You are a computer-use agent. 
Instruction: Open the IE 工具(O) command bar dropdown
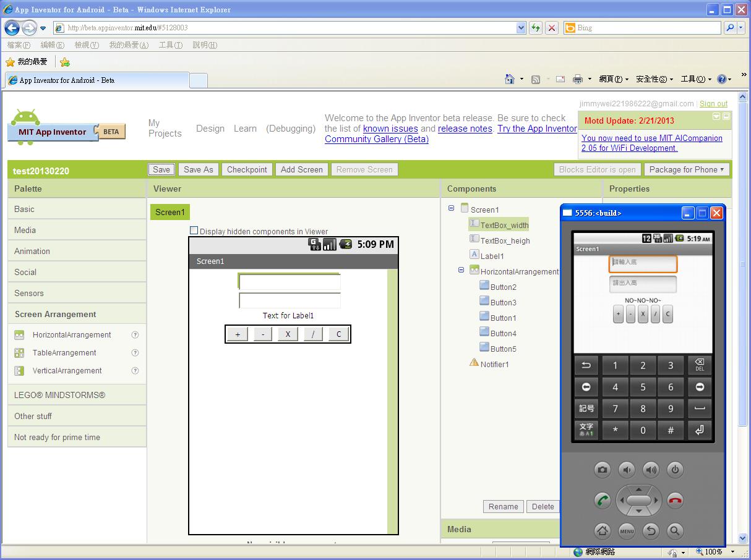[x=695, y=79]
